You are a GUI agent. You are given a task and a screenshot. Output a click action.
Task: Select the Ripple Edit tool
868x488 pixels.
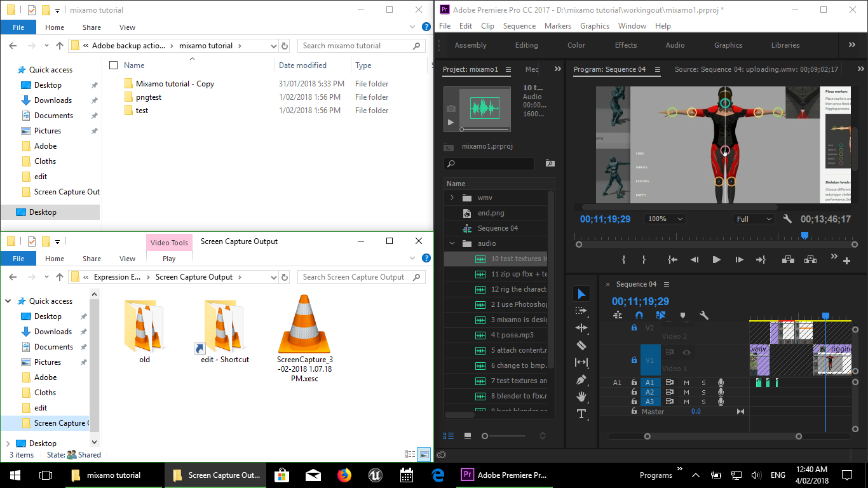pos(581,328)
